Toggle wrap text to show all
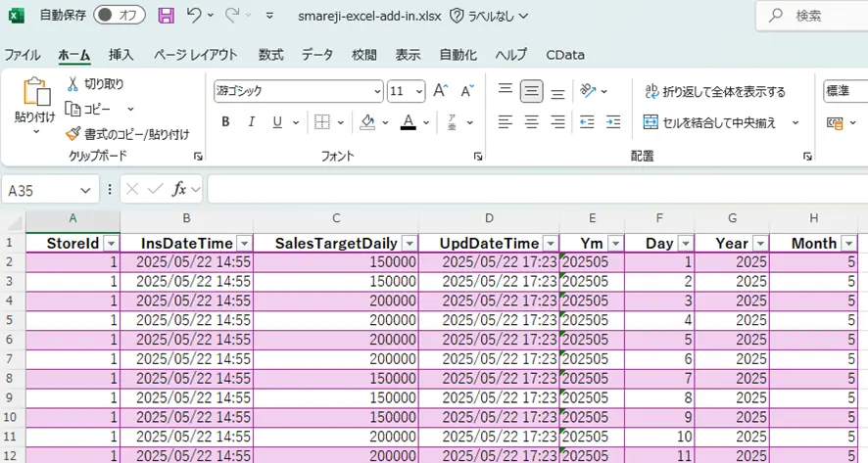868x463 pixels. [x=715, y=92]
